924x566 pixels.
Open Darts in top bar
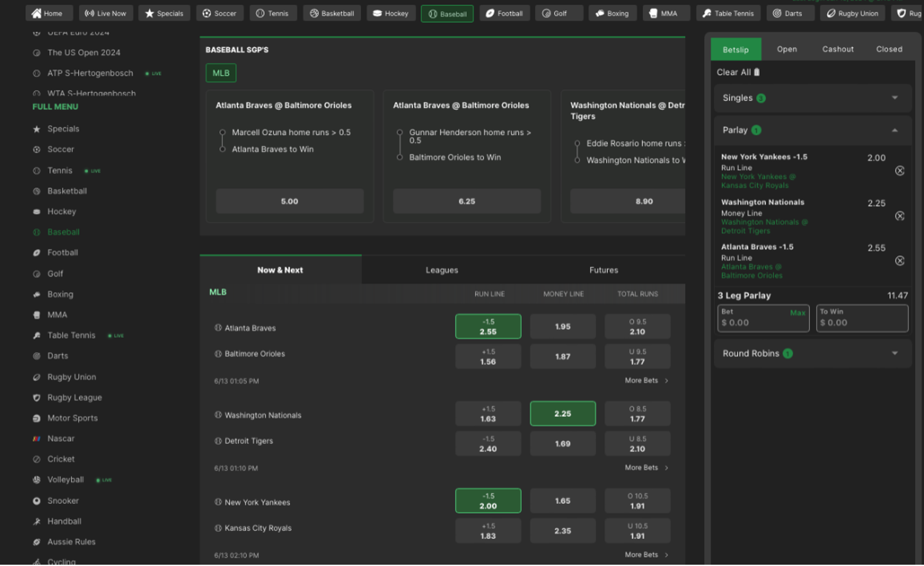(x=790, y=14)
